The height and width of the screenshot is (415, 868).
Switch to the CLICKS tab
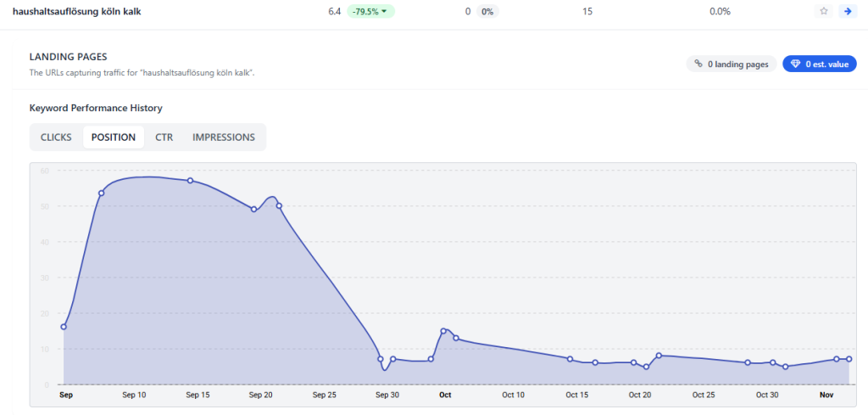coord(56,137)
